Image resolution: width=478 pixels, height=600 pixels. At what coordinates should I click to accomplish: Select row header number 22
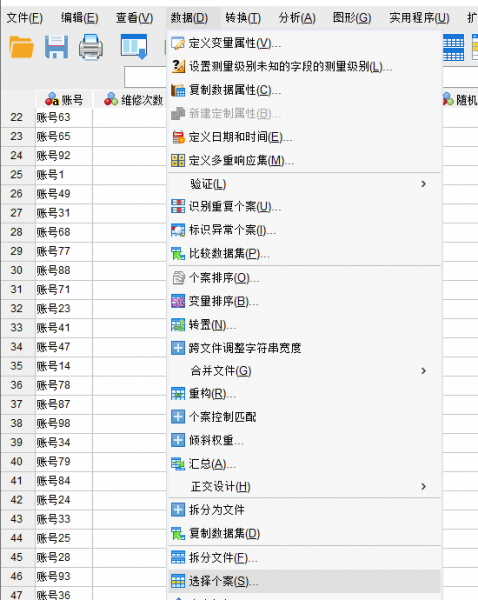(16, 117)
